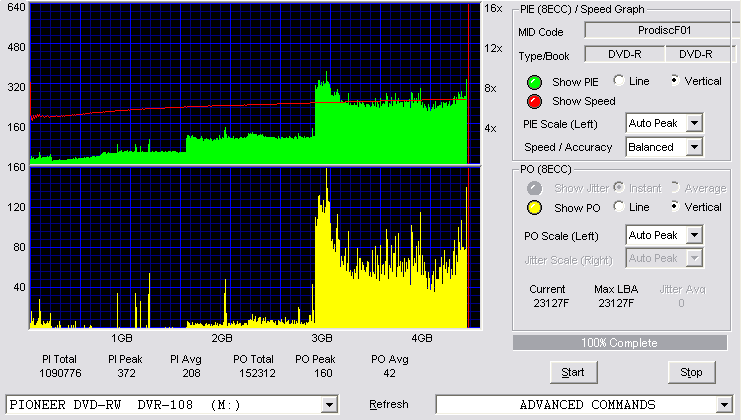Image resolution: width=742 pixels, height=420 pixels.
Task: Click the Stop button
Action: pos(691,372)
